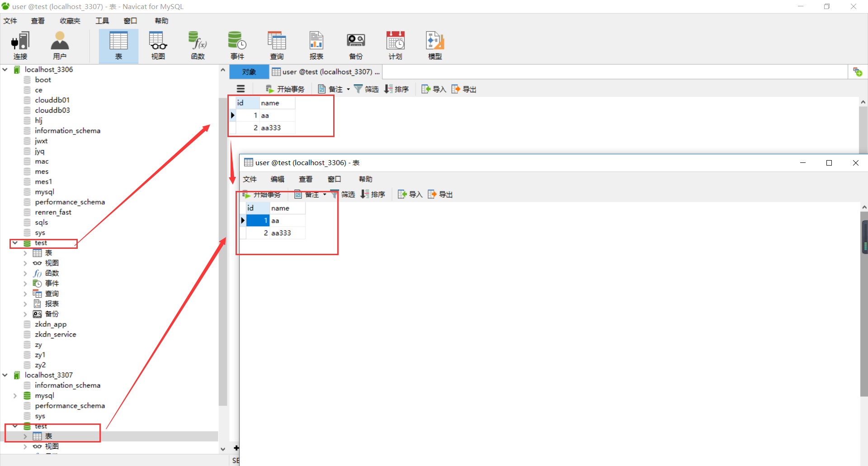Select the zkdn_service database
Viewport: 868px width, 466px height.
[56, 334]
